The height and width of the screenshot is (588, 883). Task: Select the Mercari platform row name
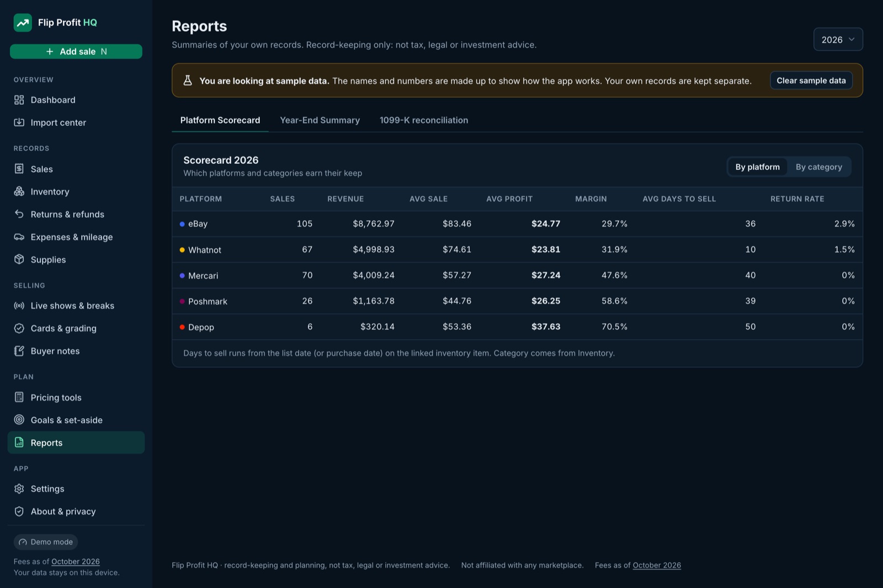tap(203, 276)
